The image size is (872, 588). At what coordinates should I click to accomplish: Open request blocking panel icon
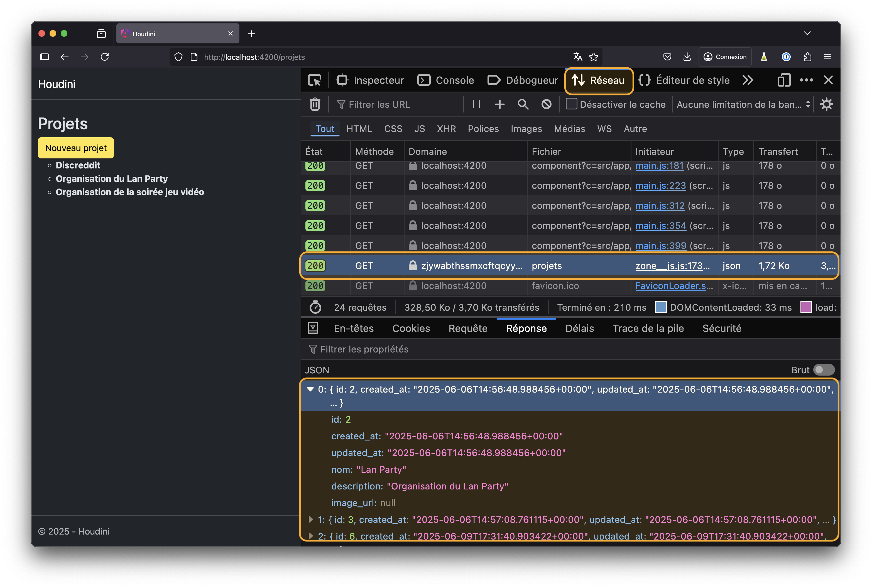546,104
